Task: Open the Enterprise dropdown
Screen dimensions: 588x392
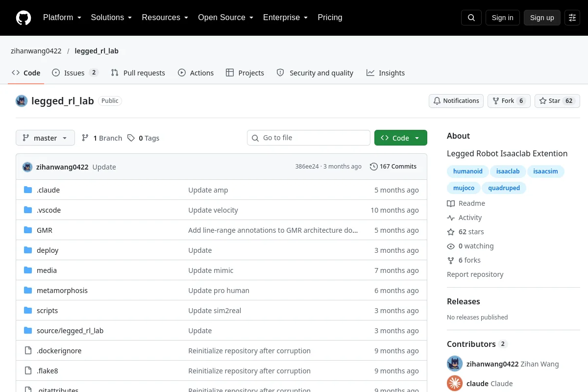Action: (x=286, y=18)
